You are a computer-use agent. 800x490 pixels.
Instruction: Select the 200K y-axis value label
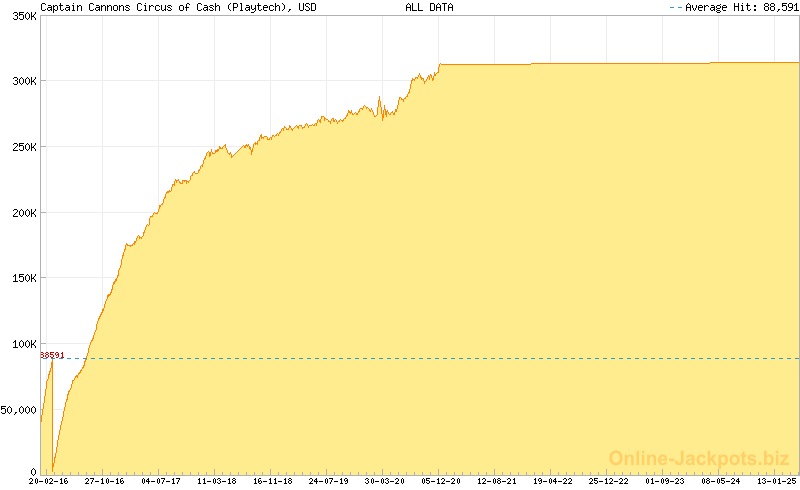pos(20,212)
